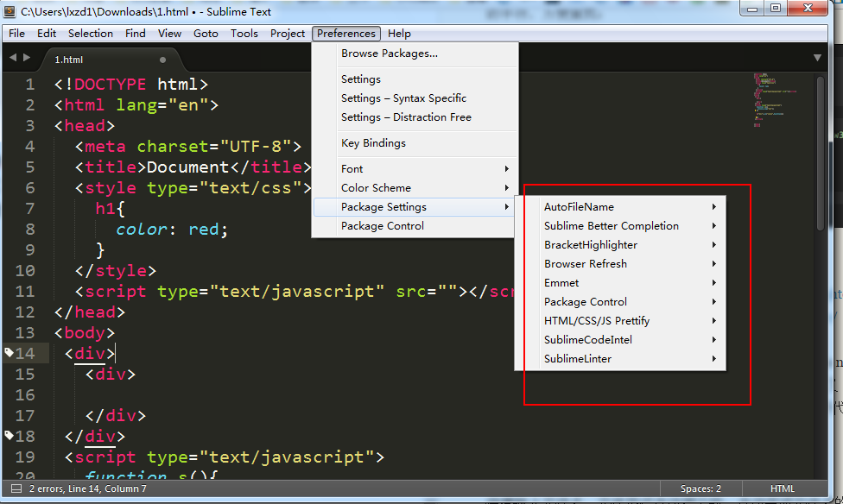
Task: Open the Edit menu
Action: coord(47,34)
